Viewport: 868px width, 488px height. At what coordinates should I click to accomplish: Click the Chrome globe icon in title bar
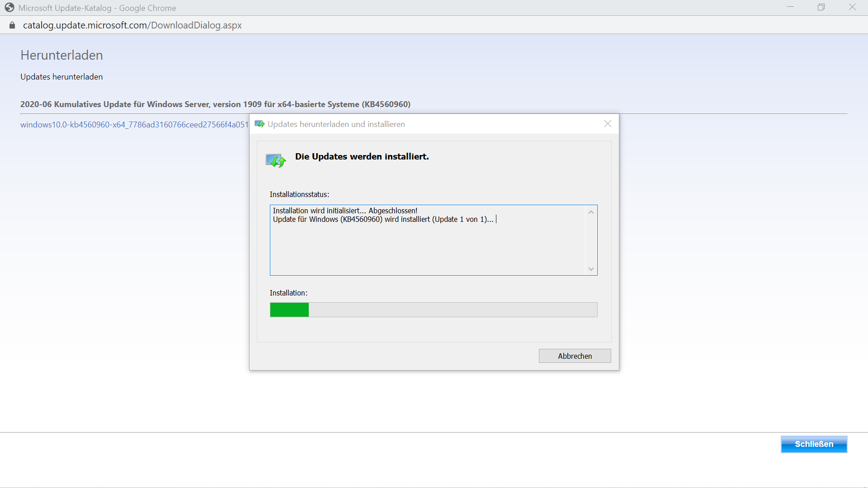pyautogui.click(x=9, y=8)
